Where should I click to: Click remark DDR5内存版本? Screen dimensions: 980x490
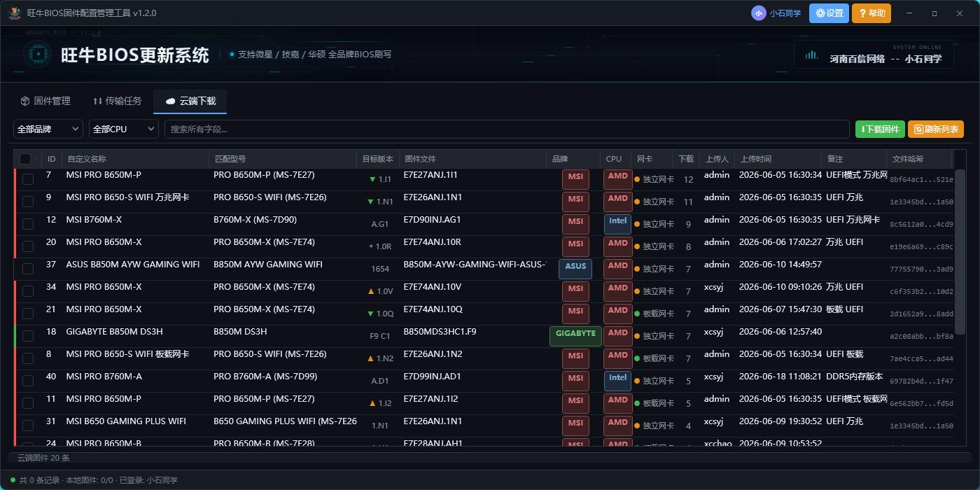point(855,377)
